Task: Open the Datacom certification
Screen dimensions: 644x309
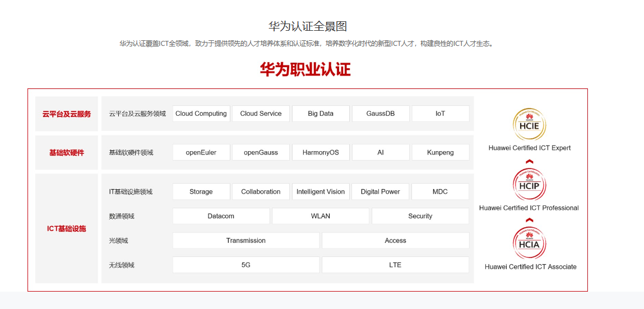Action: (x=221, y=216)
